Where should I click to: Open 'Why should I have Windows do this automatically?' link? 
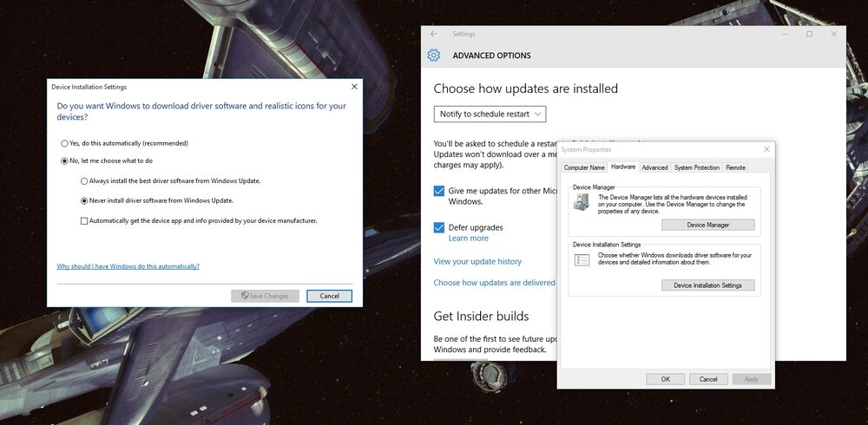coord(128,266)
